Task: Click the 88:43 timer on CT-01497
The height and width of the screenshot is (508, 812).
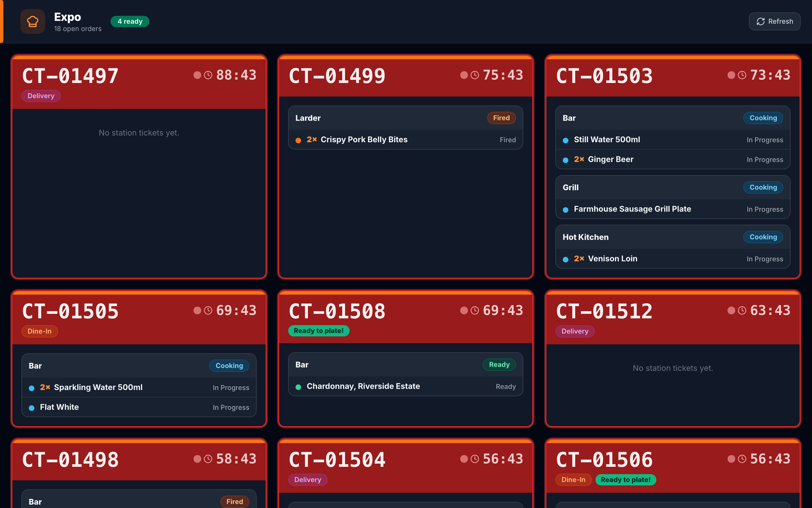Action: (x=236, y=75)
